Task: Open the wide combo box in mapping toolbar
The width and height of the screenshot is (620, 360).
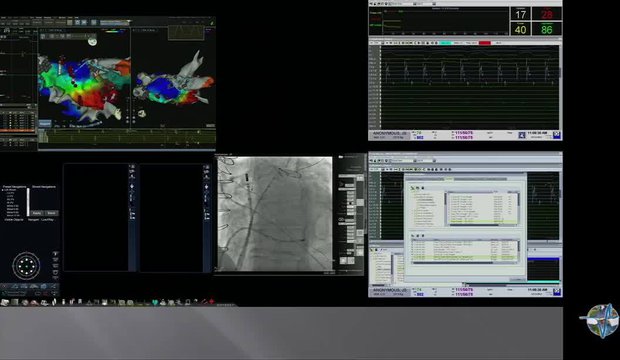Action: click(x=115, y=23)
